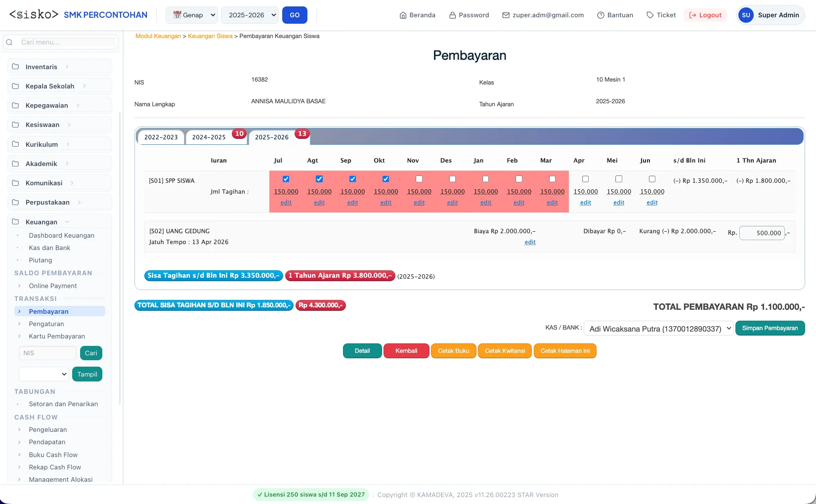The height and width of the screenshot is (504, 816).
Task: Click the Cetak Kwitansi button
Action: pyautogui.click(x=505, y=351)
